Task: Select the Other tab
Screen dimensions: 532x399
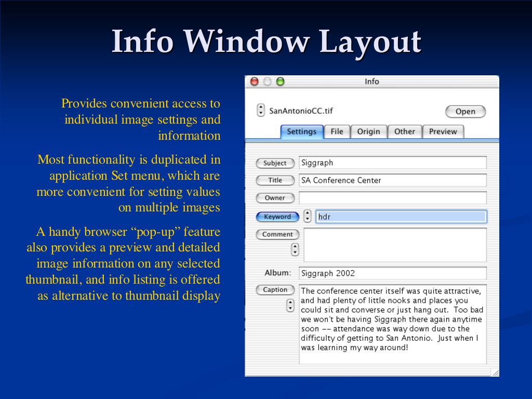Action: pyautogui.click(x=404, y=132)
